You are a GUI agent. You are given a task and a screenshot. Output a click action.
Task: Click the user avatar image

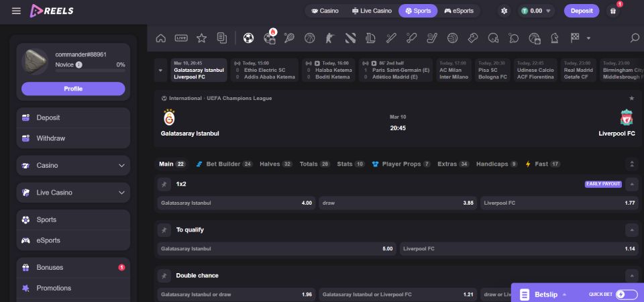(x=34, y=62)
